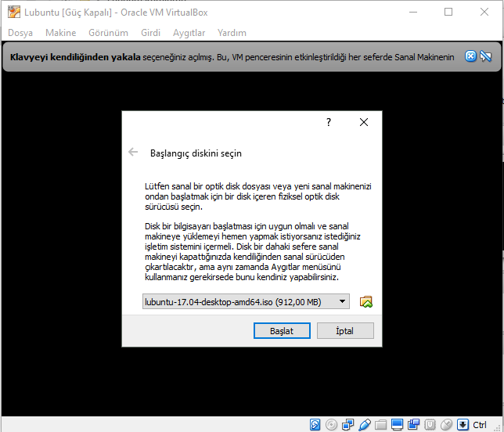The width and height of the screenshot is (504, 432).
Task: Open the Makine menu
Action: click(60, 33)
